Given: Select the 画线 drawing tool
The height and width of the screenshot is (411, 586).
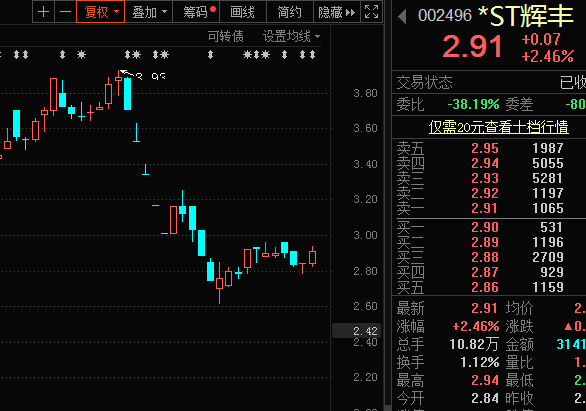Looking at the screenshot, I should 243,12.
